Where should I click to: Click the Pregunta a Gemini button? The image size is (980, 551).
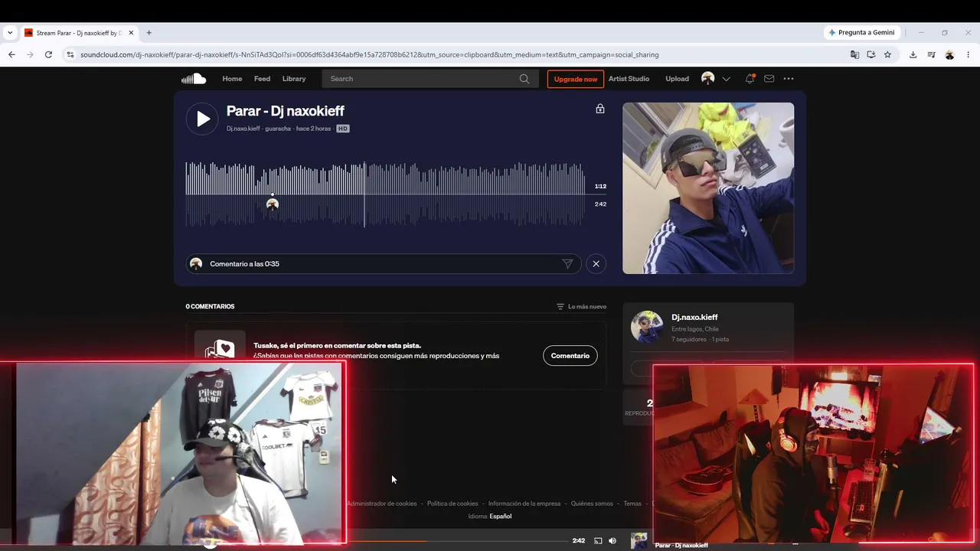pyautogui.click(x=861, y=33)
